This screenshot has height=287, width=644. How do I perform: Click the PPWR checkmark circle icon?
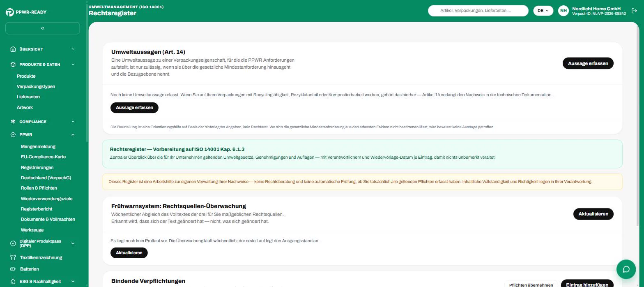pyautogui.click(x=13, y=135)
